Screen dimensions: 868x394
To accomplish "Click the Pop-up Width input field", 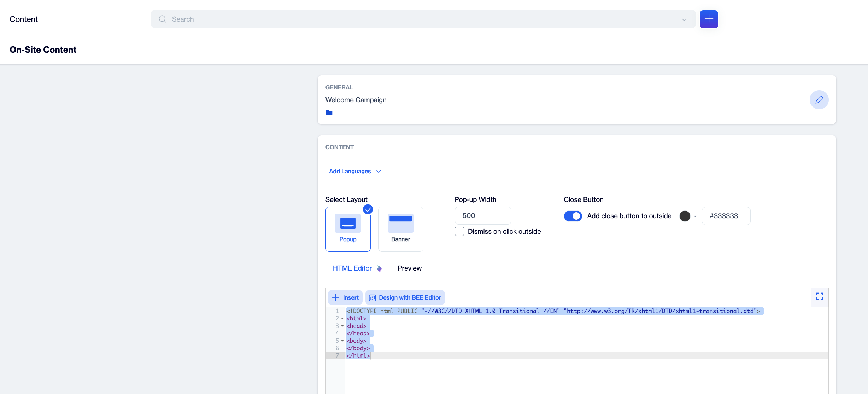I will pyautogui.click(x=483, y=215).
